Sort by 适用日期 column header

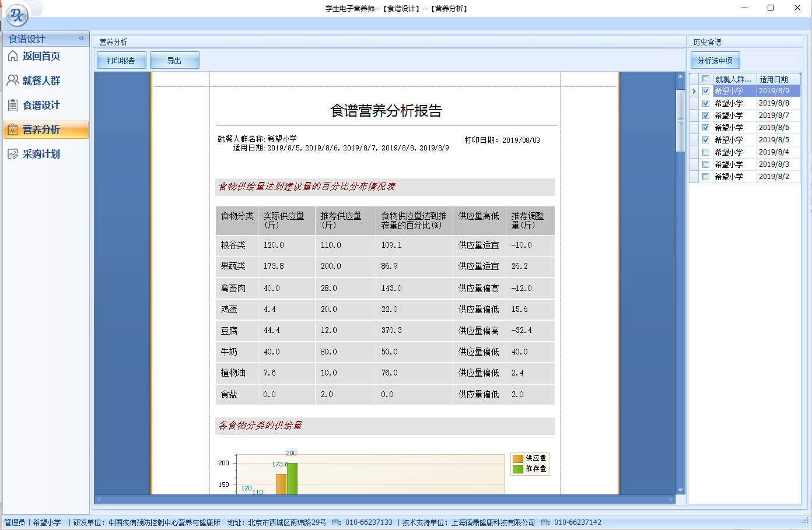point(778,79)
